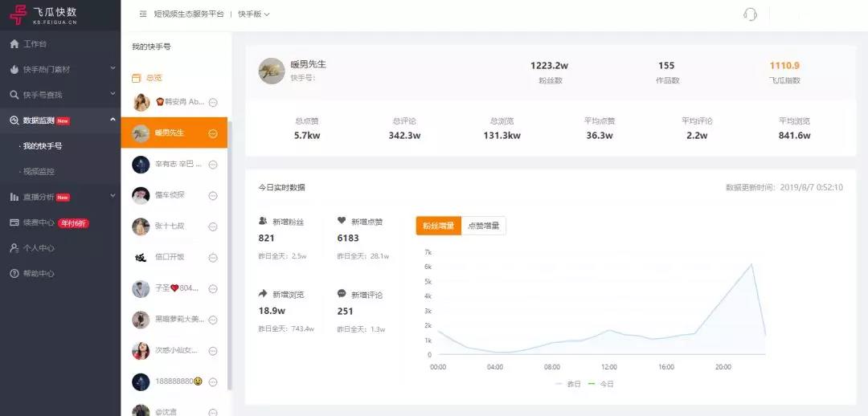Collapse the 数据监测 menu chevron
The width and height of the screenshot is (868, 416).
click(113, 120)
